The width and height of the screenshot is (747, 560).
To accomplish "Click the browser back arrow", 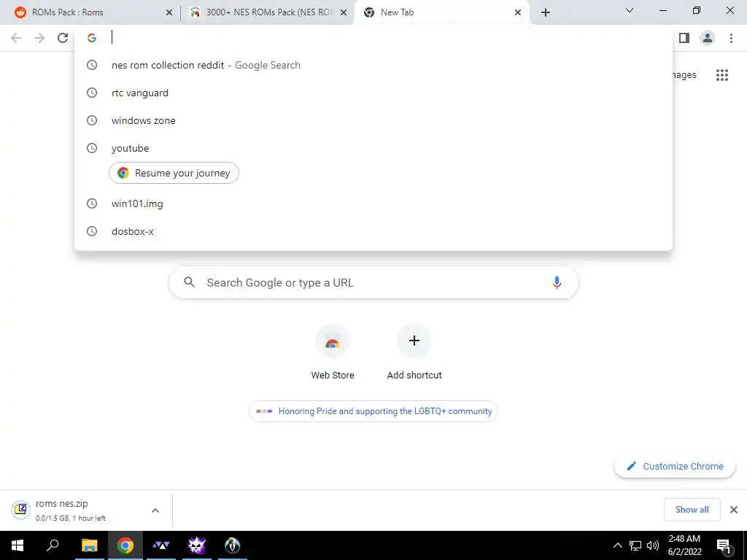I will coord(16,38).
